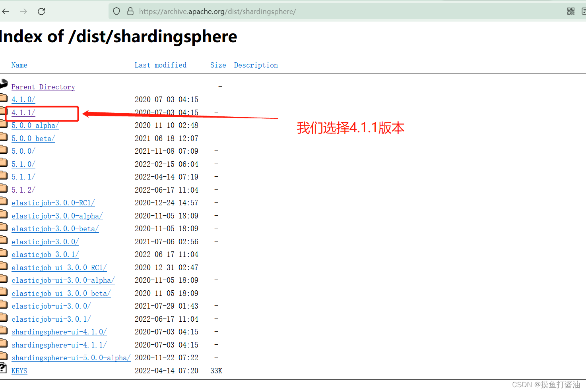Select the date 2021-11-08 07:09 for 5.0.0/
586x392 pixels.
[x=167, y=151]
